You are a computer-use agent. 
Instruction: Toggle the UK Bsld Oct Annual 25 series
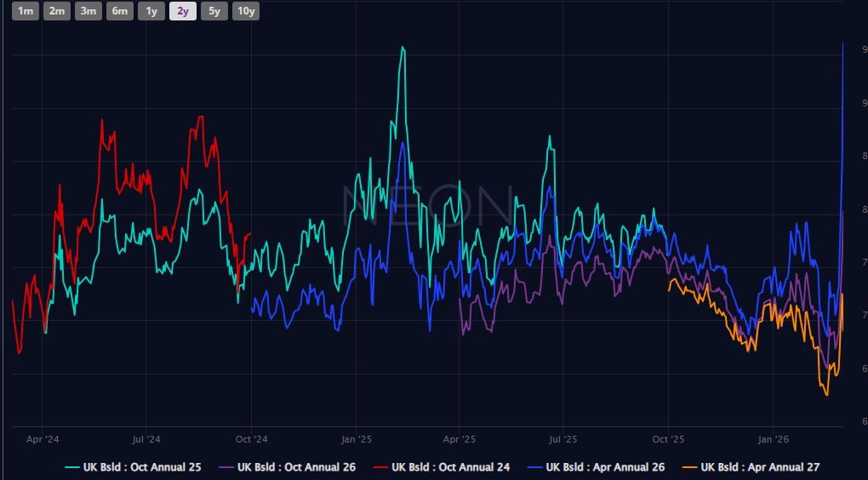(x=141, y=467)
